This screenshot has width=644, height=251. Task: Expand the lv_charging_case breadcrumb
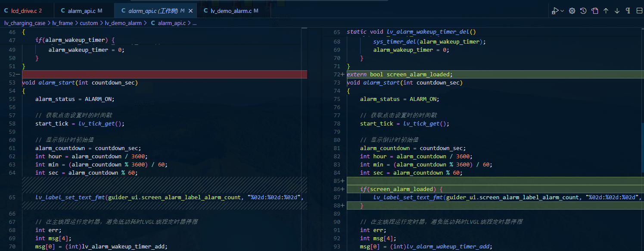pos(25,23)
